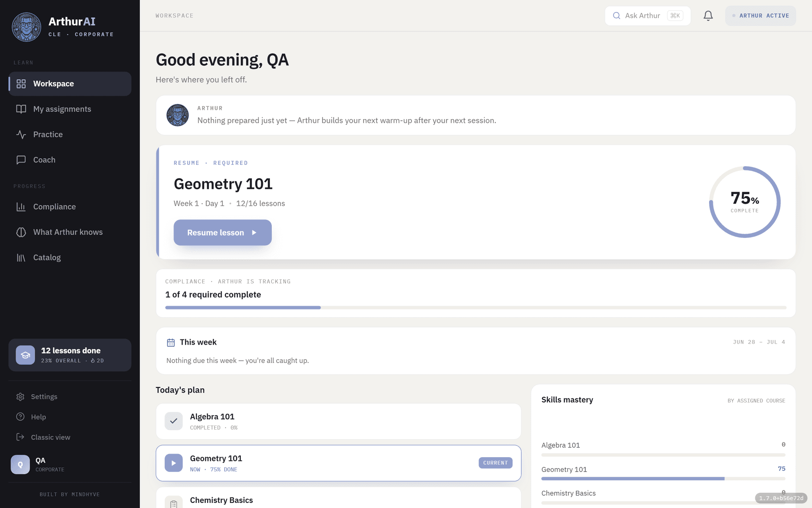Click Algebra 101 in Skills mastery

click(x=561, y=445)
